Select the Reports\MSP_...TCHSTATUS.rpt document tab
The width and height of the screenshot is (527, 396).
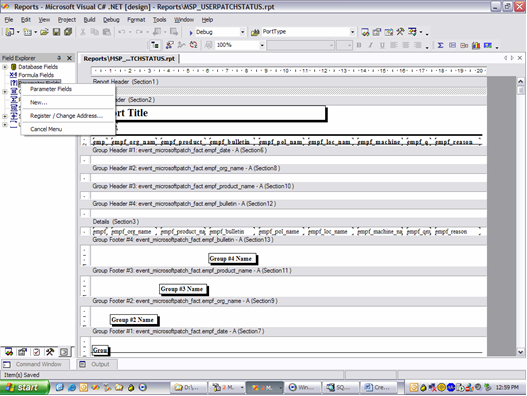(x=129, y=59)
